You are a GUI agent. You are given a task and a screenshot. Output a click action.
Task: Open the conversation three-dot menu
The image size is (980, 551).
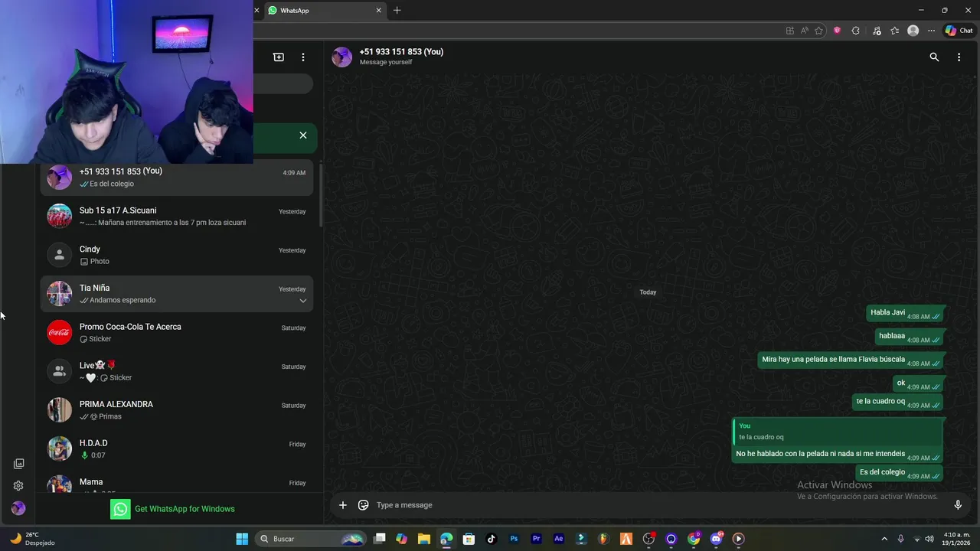959,57
